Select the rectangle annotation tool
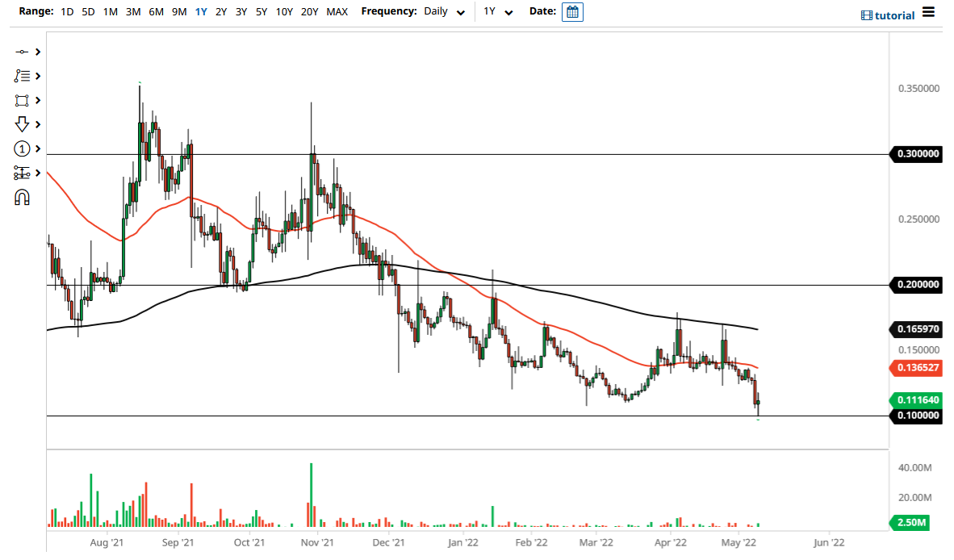 22,99
